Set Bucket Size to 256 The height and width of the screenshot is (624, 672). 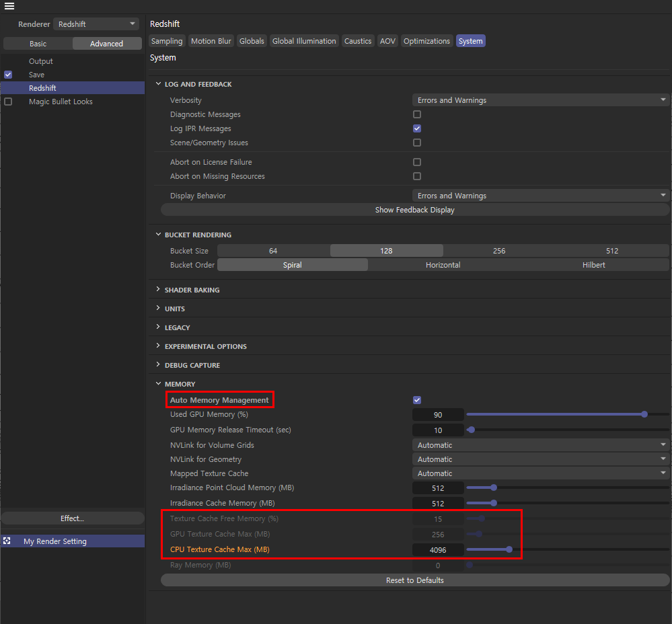click(x=499, y=251)
